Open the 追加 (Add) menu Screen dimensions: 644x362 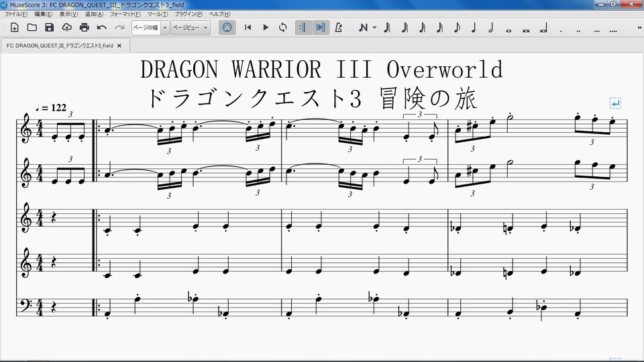94,14
